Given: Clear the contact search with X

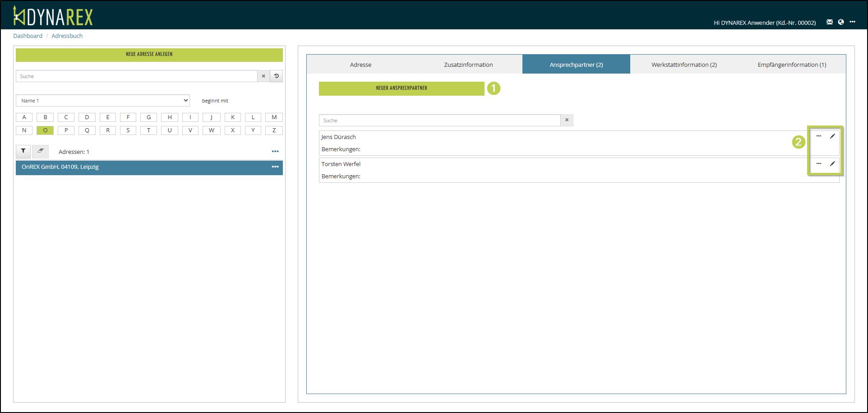Looking at the screenshot, I should click(567, 120).
